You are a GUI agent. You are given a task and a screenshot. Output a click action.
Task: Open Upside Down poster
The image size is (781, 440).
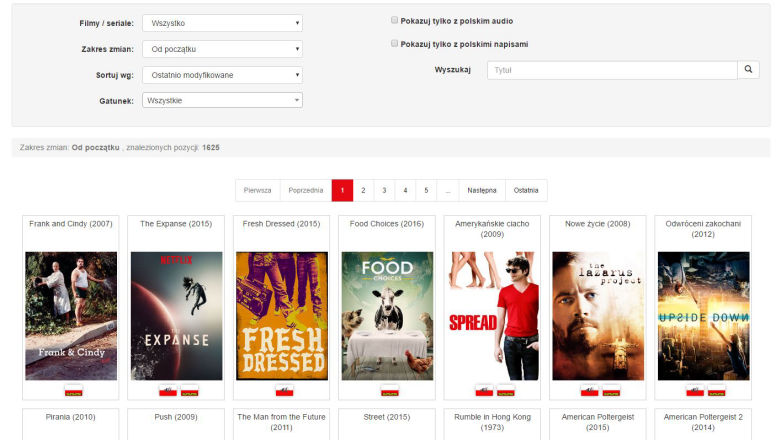coord(703,316)
